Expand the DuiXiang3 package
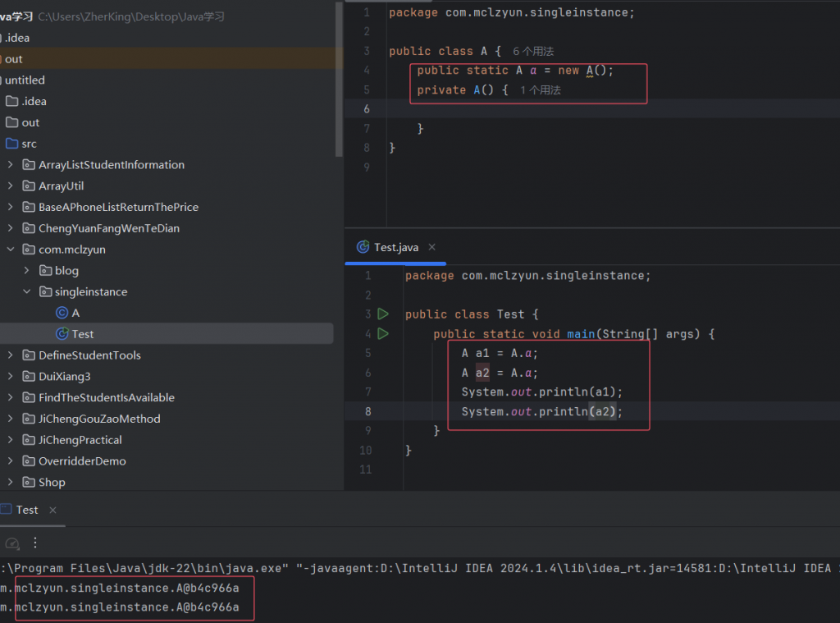The width and height of the screenshot is (840, 623). click(10, 377)
